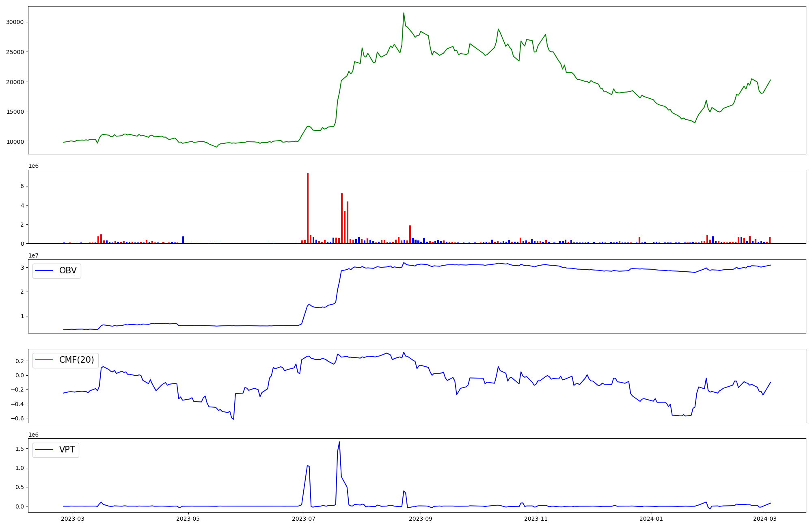Click the VPT legend label
The height and width of the screenshot is (528, 812).
click(x=67, y=450)
